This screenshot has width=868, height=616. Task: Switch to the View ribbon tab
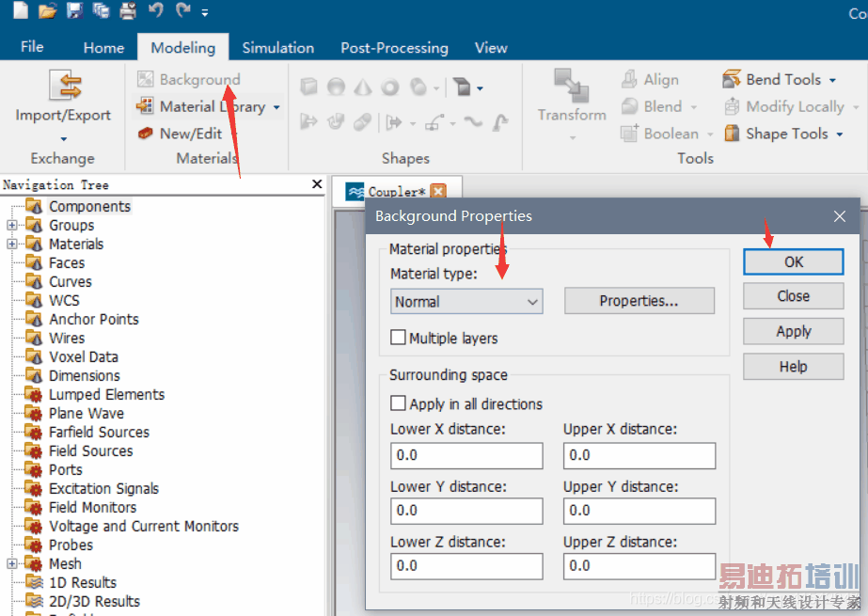point(491,48)
